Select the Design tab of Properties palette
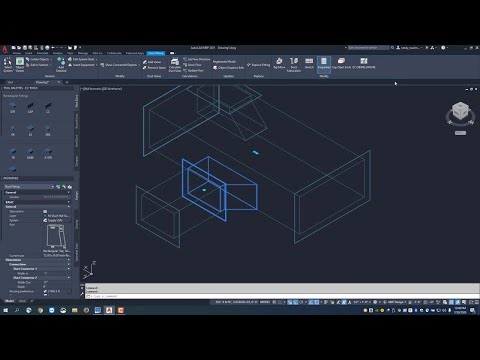The image size is (480, 360). (x=77, y=195)
